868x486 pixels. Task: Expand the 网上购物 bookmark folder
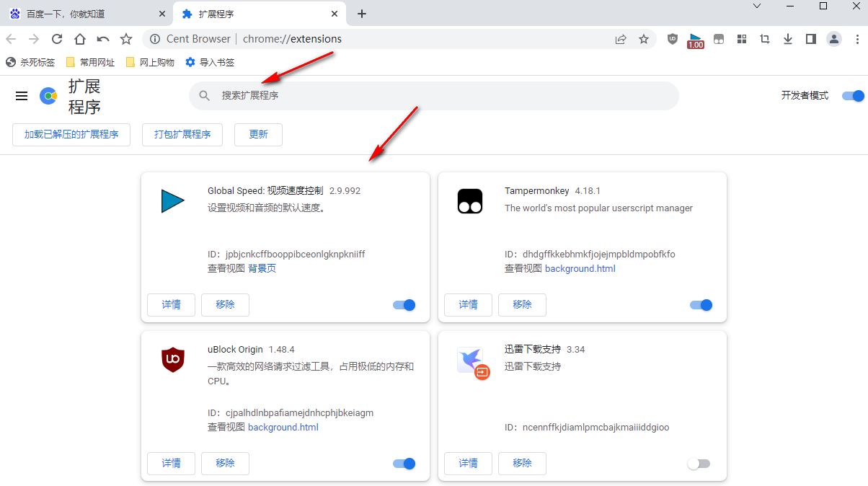[154, 62]
